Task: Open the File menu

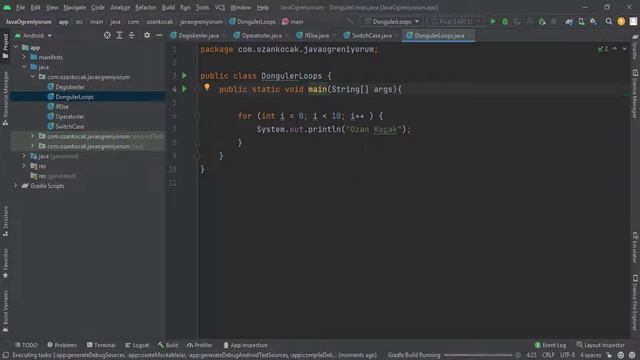Action: 20,7
